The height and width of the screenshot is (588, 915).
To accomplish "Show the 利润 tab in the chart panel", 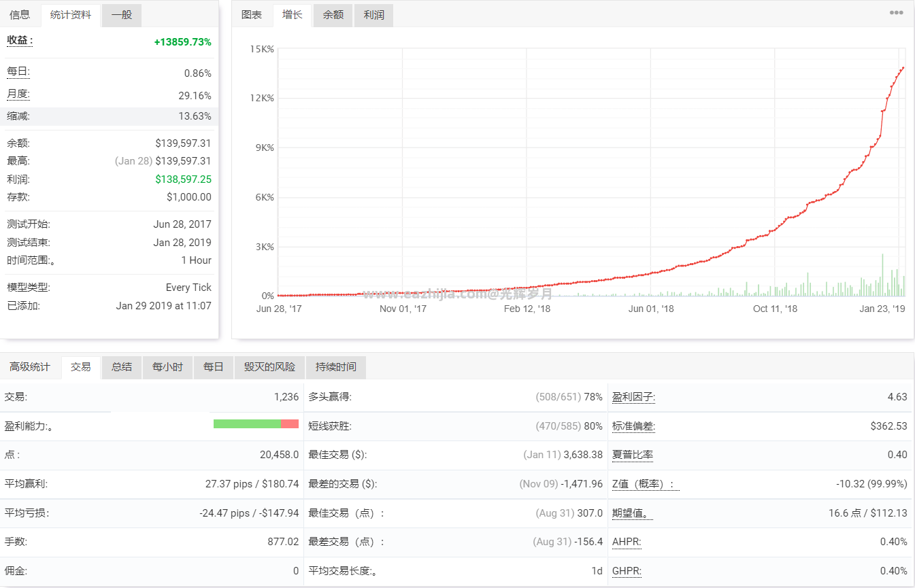I will (373, 15).
